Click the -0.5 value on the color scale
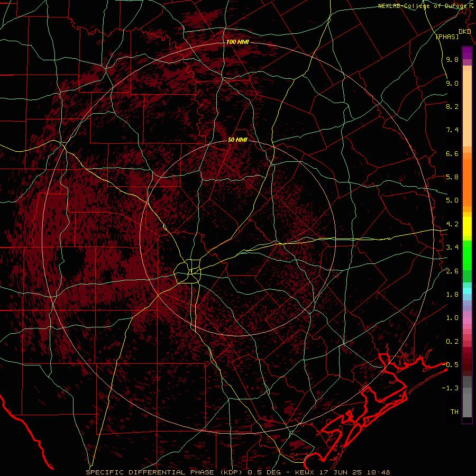Screen dimensions: 476x476 [x=450, y=365]
